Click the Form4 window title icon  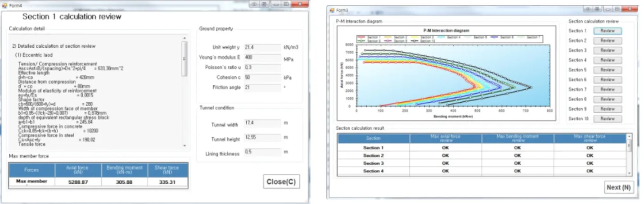coord(5,5)
